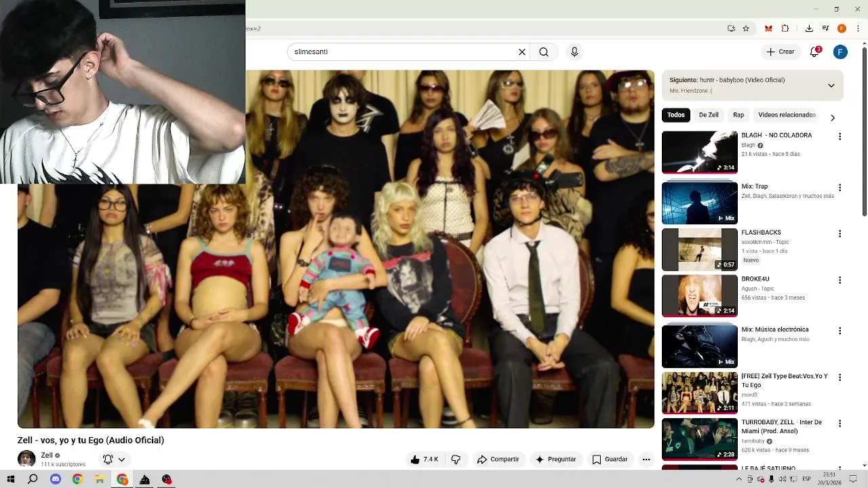Show more filter chips with the arrow
Image resolution: width=868 pixels, height=488 pixels.
pos(833,118)
